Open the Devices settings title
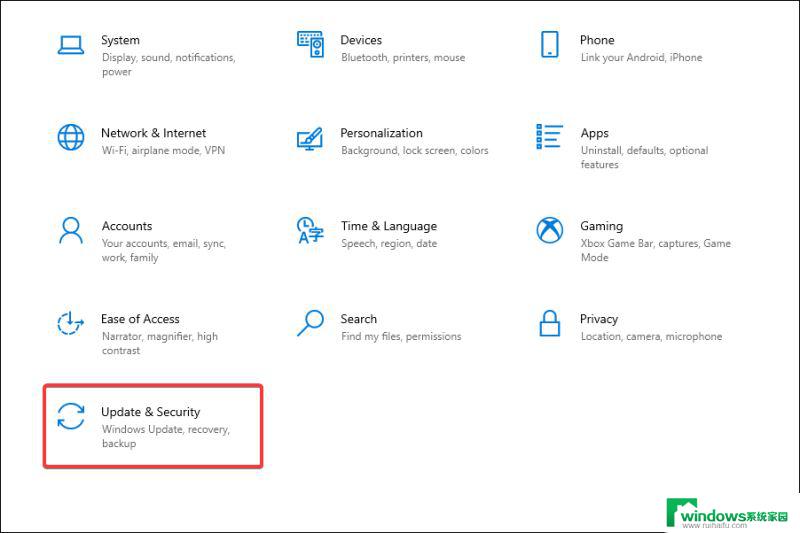 pos(361,40)
